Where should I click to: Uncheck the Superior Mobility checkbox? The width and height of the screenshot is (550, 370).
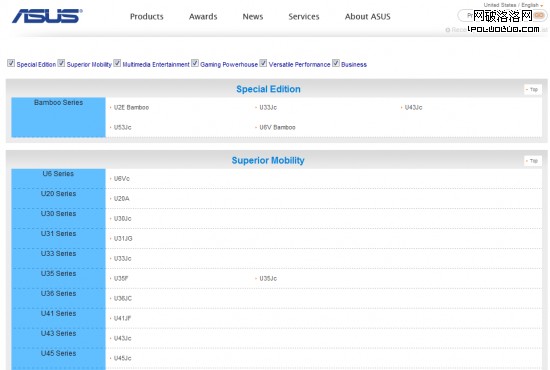[x=61, y=63]
